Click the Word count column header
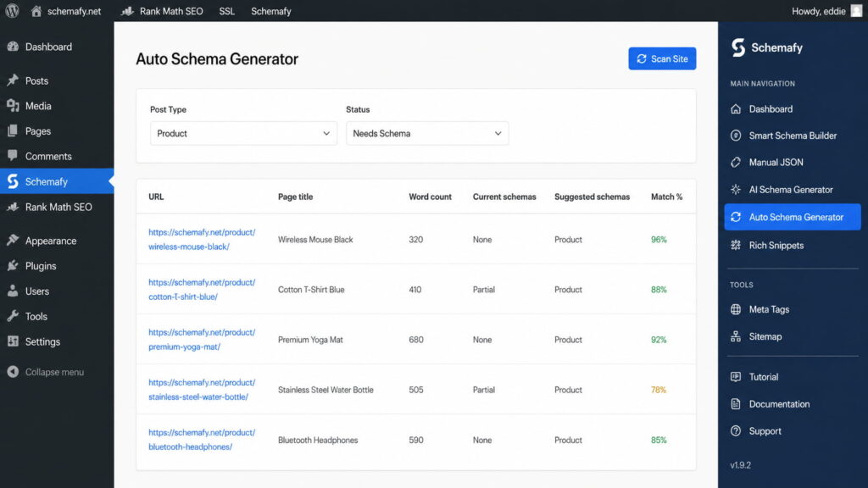Image resolution: width=868 pixels, height=488 pixels. pos(430,197)
